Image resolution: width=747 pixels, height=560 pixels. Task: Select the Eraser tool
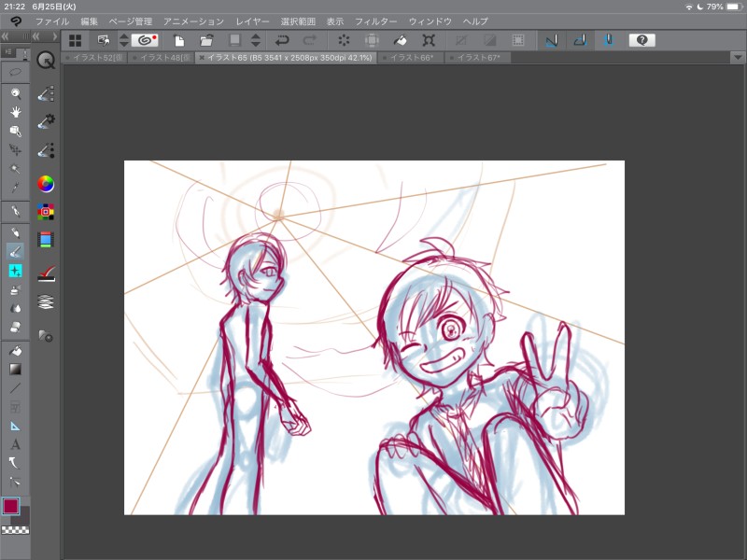[x=15, y=328]
